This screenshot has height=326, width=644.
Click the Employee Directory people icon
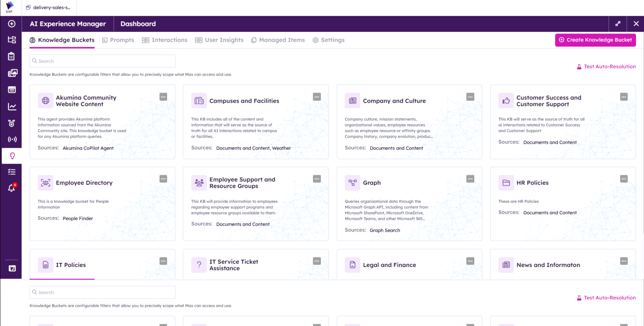(x=45, y=183)
